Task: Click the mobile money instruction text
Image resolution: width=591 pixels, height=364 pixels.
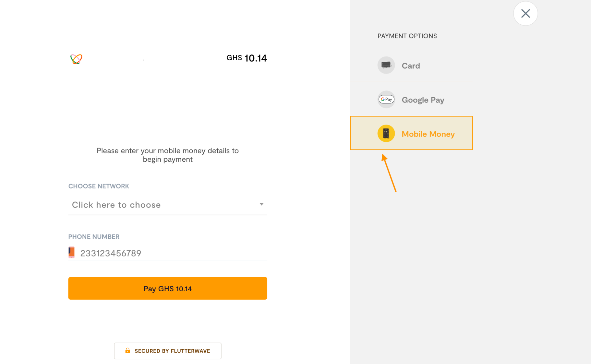Action: (168, 155)
